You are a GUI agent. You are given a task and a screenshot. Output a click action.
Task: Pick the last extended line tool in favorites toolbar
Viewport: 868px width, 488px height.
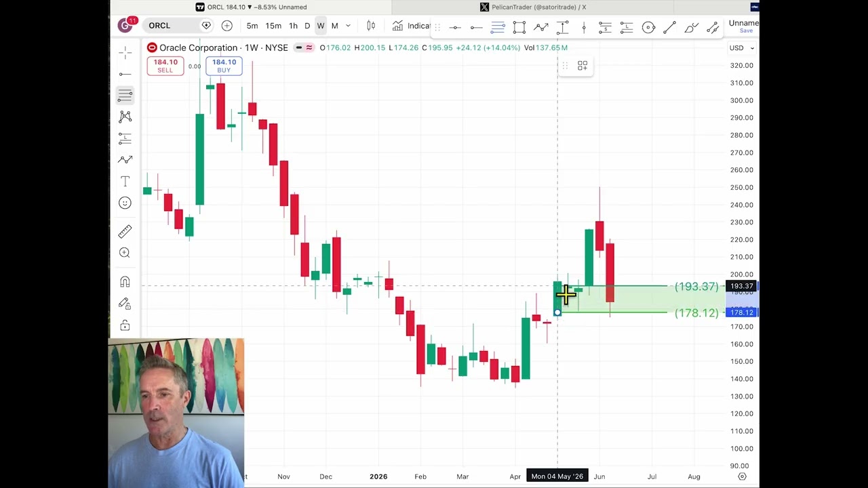click(713, 28)
